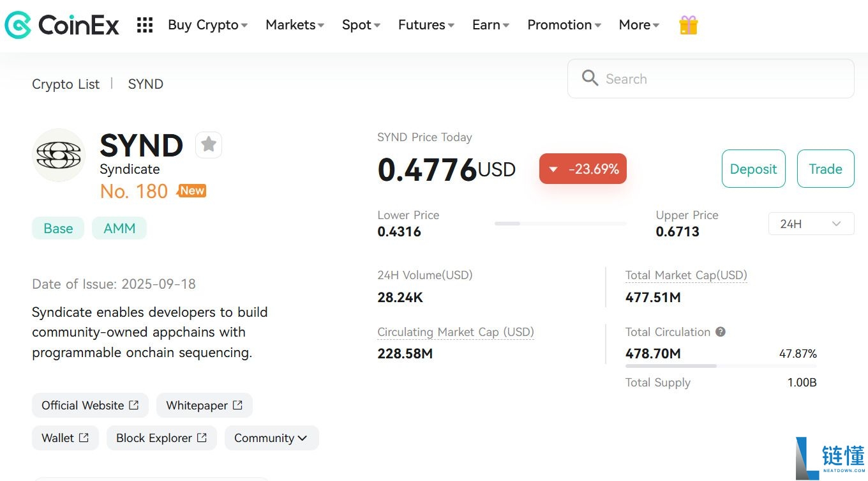Screen dimensions: 868x481
Task: Click the 477.51M market cap value
Action: [653, 297]
